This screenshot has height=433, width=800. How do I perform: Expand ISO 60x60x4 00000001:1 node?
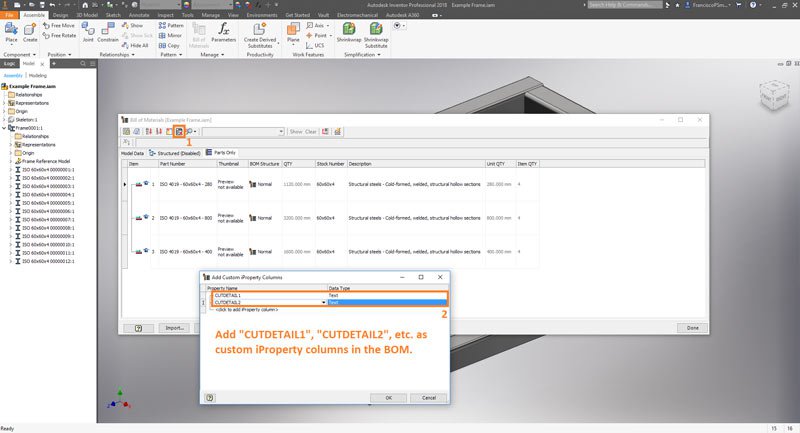click(11, 170)
